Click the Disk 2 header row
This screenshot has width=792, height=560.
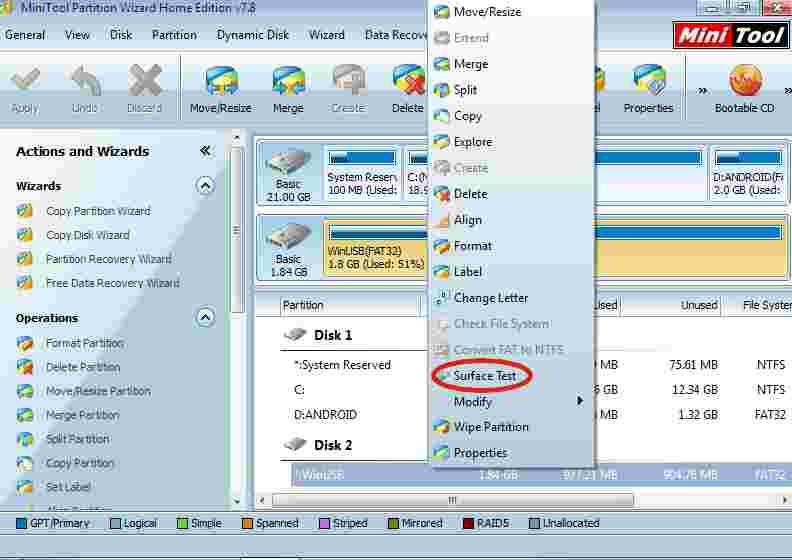pos(333,445)
